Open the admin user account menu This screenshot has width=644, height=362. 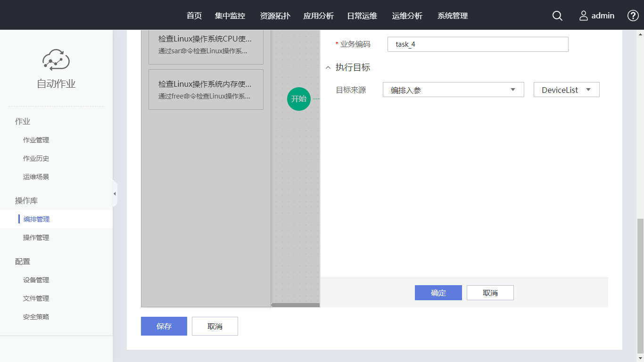tap(597, 16)
